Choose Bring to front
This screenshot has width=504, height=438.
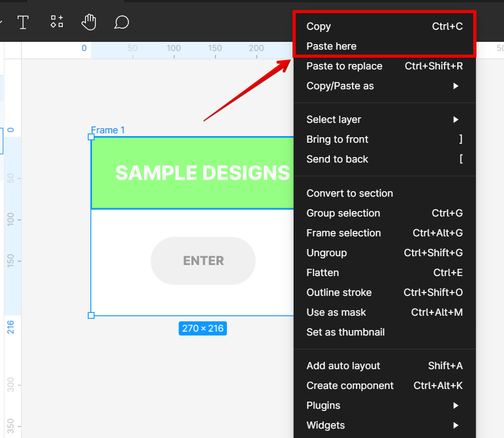337,139
